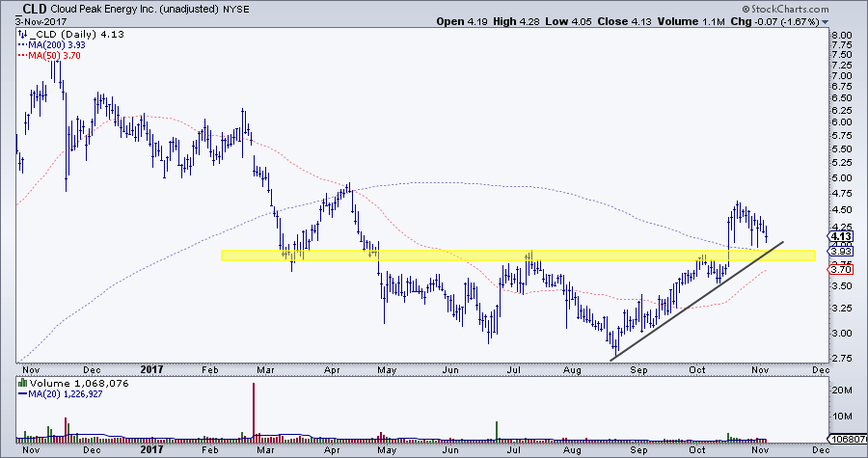Click the red dotted MA(50) legend marker
This screenshot has width=868, height=458.
tap(23, 54)
